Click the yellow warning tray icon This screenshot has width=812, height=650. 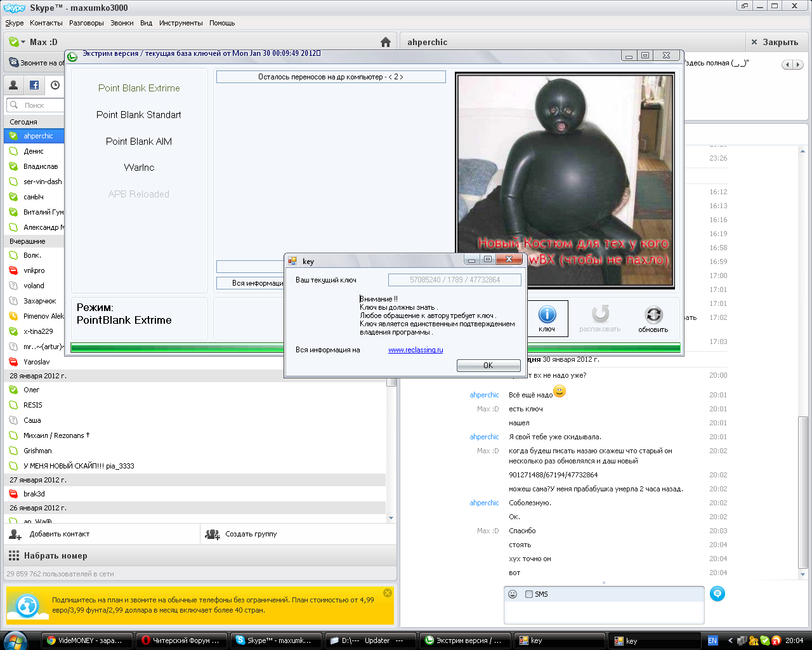tap(754, 640)
